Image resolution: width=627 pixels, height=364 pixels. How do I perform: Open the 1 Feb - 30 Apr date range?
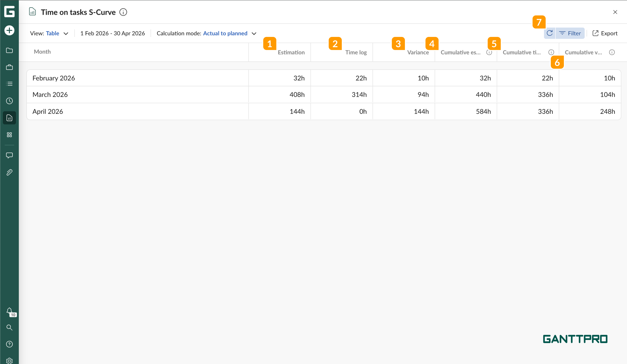(x=112, y=33)
